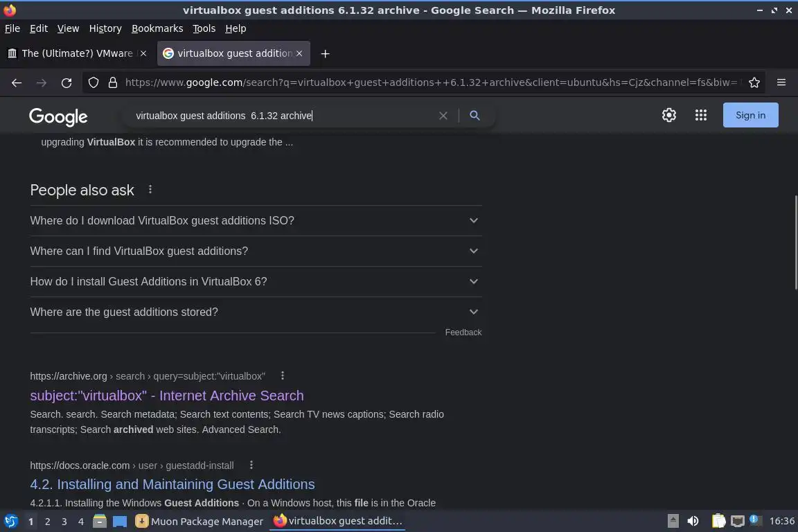The width and height of the screenshot is (798, 532).
Task: Open the Google apps grid
Action: point(701,115)
